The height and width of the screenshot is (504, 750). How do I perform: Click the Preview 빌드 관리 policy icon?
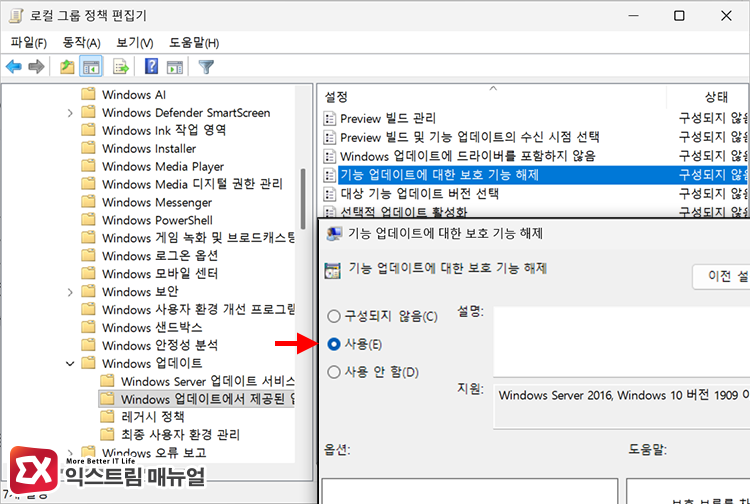click(330, 118)
